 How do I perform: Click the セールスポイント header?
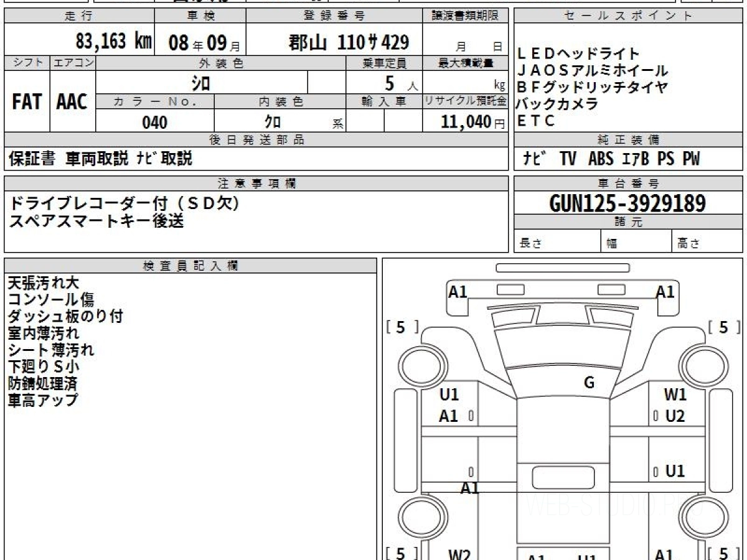(627, 16)
